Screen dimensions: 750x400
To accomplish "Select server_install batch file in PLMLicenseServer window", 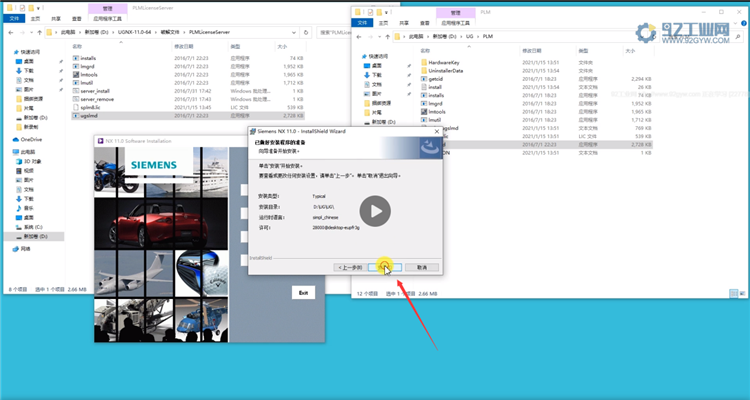I will [188, 91].
